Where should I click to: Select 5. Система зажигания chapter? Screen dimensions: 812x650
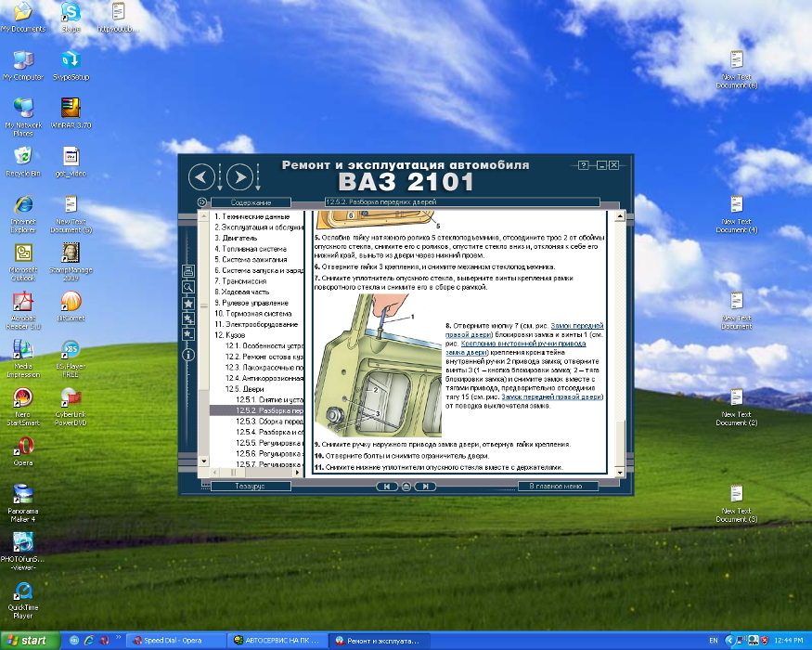(251, 260)
